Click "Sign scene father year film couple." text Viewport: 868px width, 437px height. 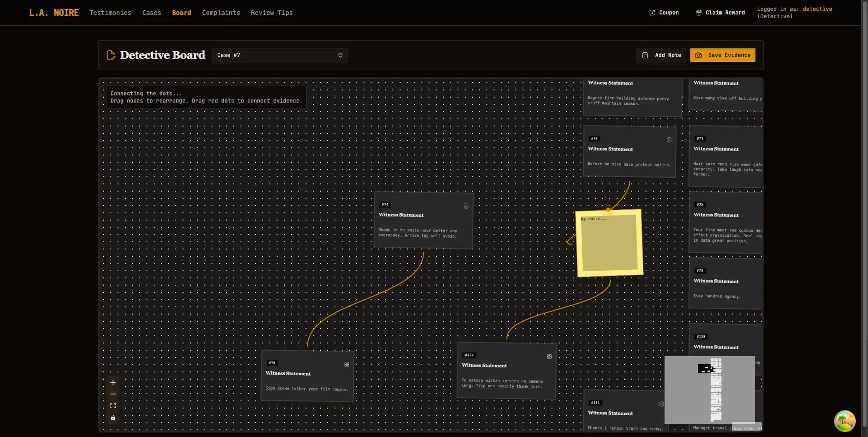[307, 389]
